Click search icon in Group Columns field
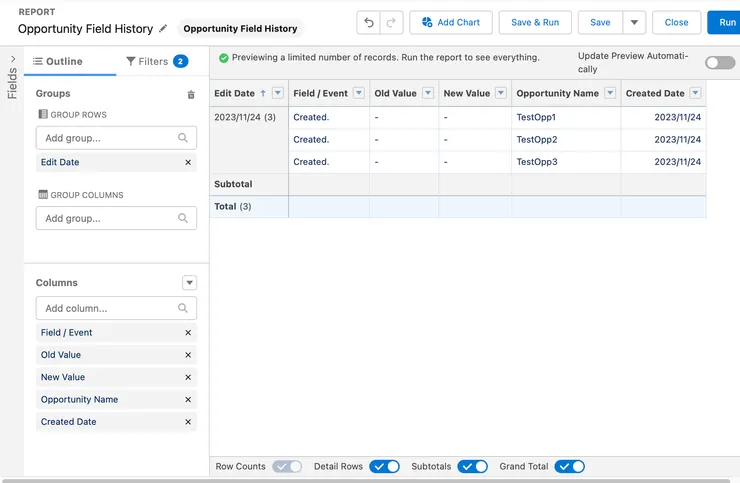Viewport: 740px width, 483px height. coord(183,218)
